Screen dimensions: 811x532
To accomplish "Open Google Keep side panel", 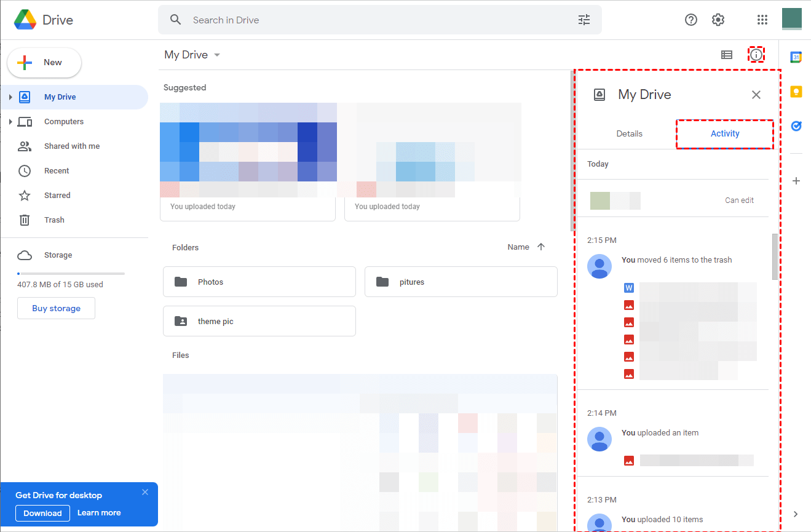I will click(x=796, y=92).
